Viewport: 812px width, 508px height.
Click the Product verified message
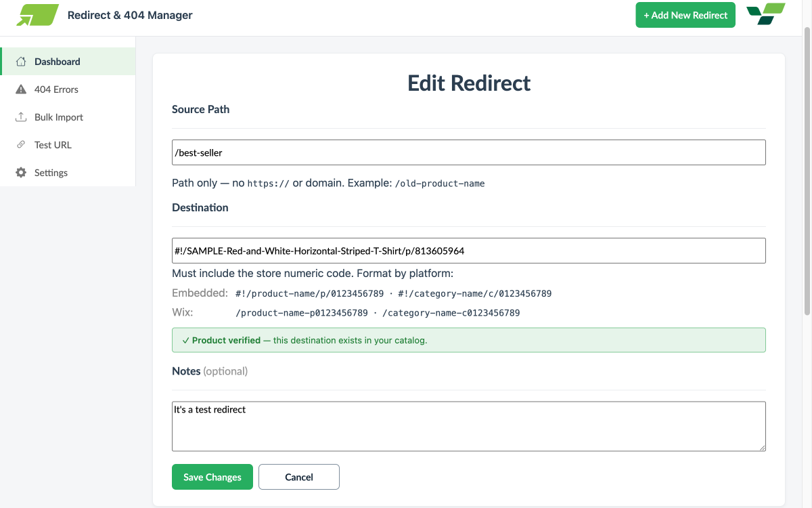pos(469,340)
